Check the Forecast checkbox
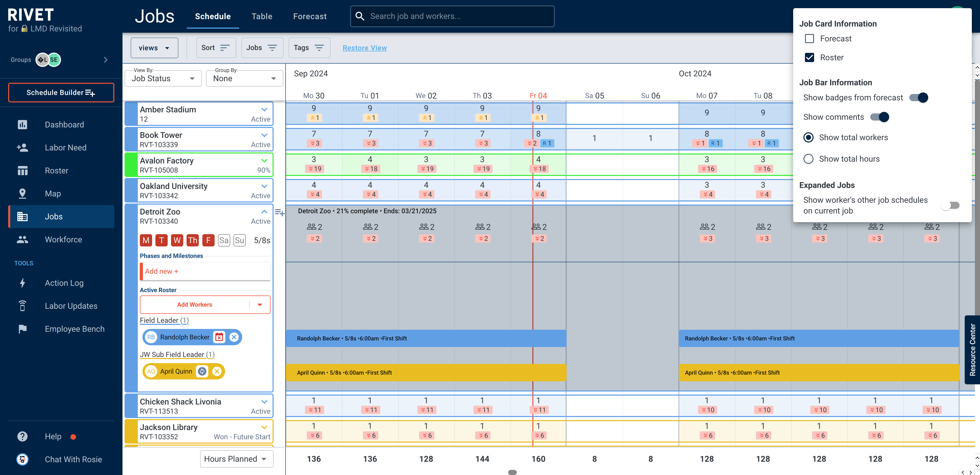 point(809,39)
